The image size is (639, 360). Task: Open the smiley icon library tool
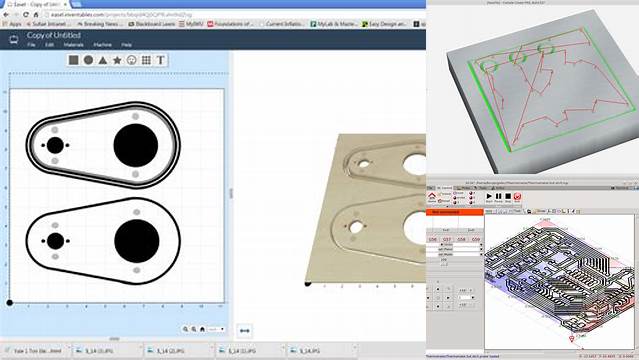[x=131, y=60]
